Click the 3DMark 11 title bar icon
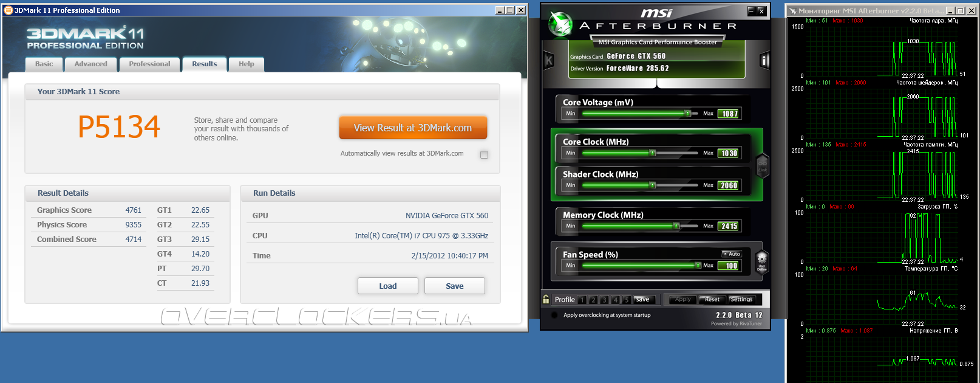 [x=9, y=10]
